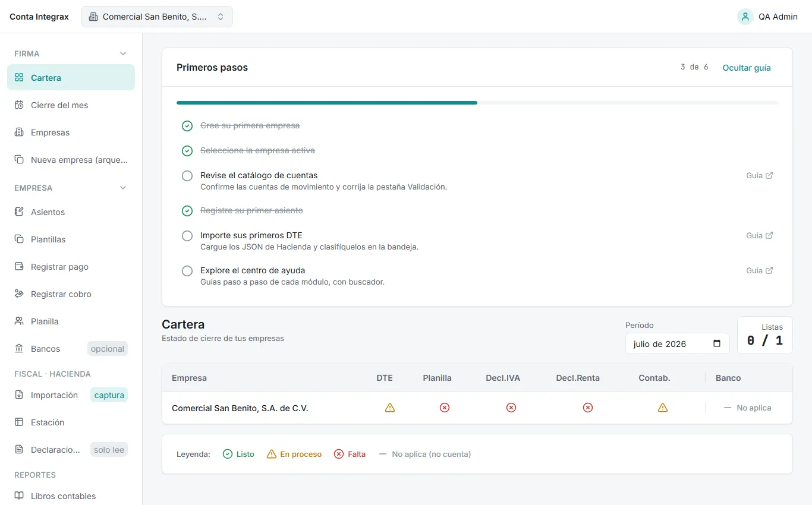Click the 'Falta' legend entry
812x505 pixels.
350,454
